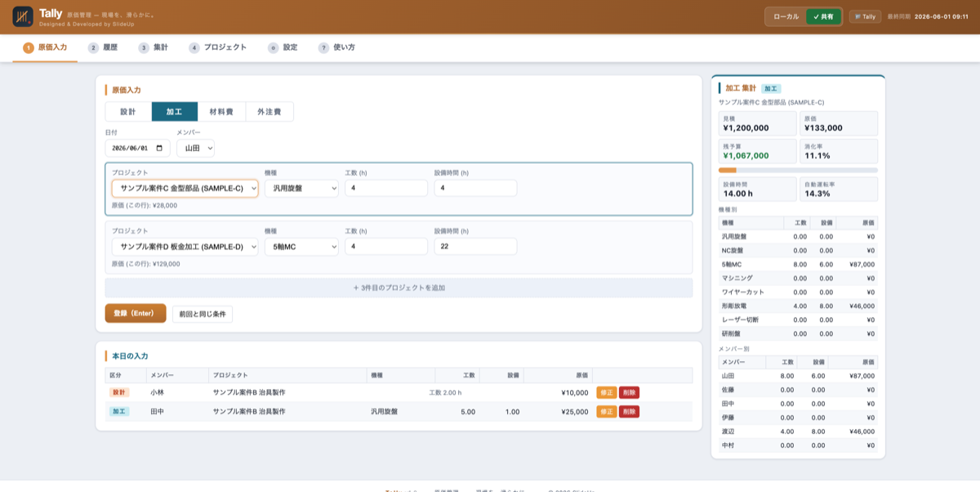Click the 加工 tag in 田中 row
980x492 pixels.
(119, 412)
